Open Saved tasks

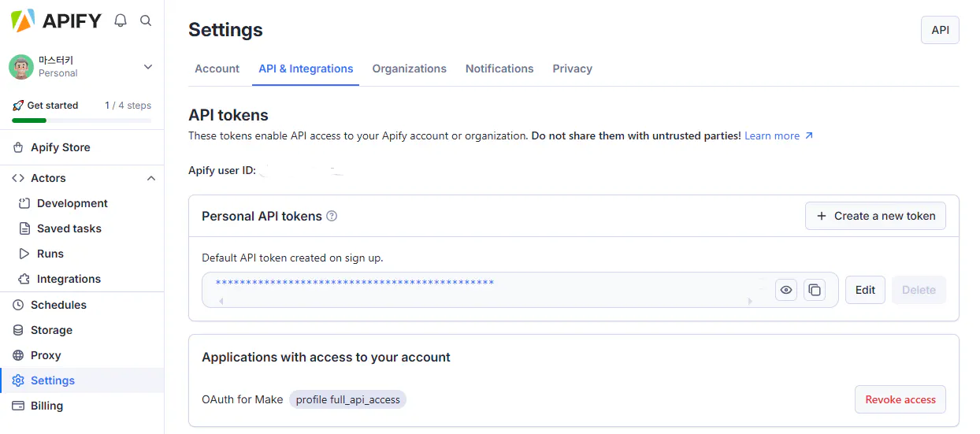[69, 228]
